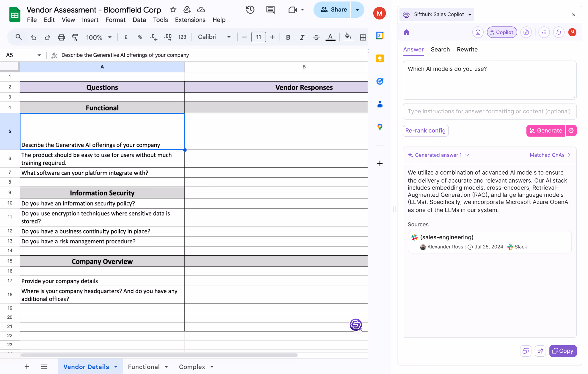Open the Matched QnAs link
This screenshot has width=588, height=374.
(x=550, y=155)
